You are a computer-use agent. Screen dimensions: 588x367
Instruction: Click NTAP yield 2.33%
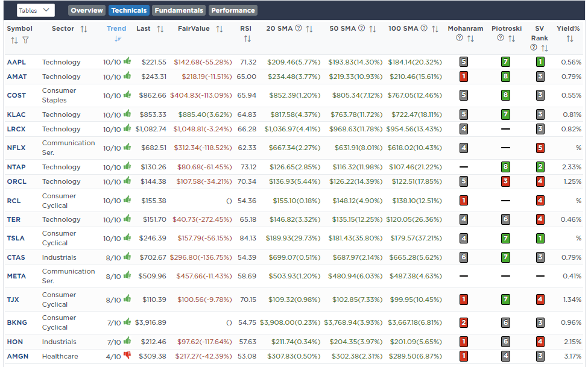[x=572, y=167]
